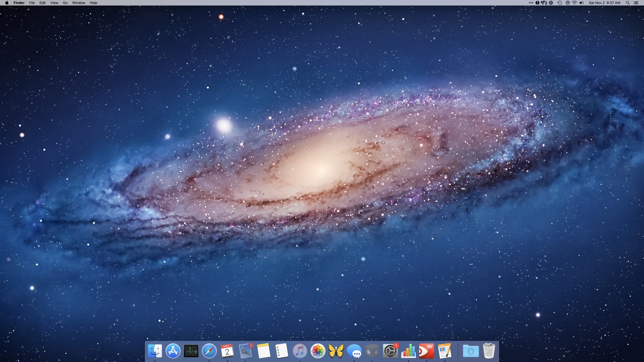
Task: Open the Numbers bar chart app
Action: [x=408, y=351]
